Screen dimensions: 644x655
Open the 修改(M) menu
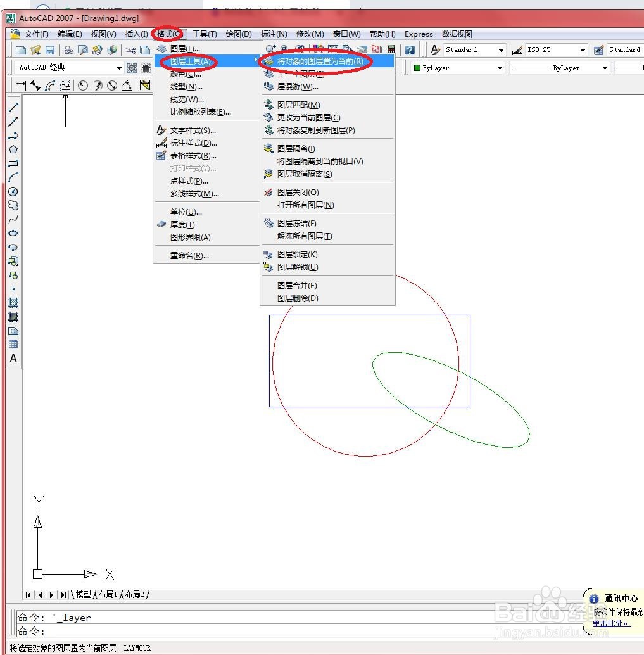(x=310, y=34)
